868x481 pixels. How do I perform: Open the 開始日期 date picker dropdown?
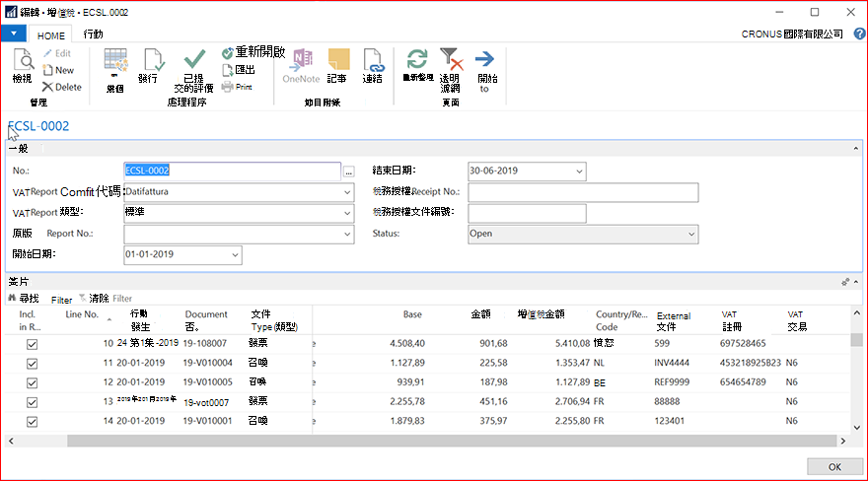point(235,255)
